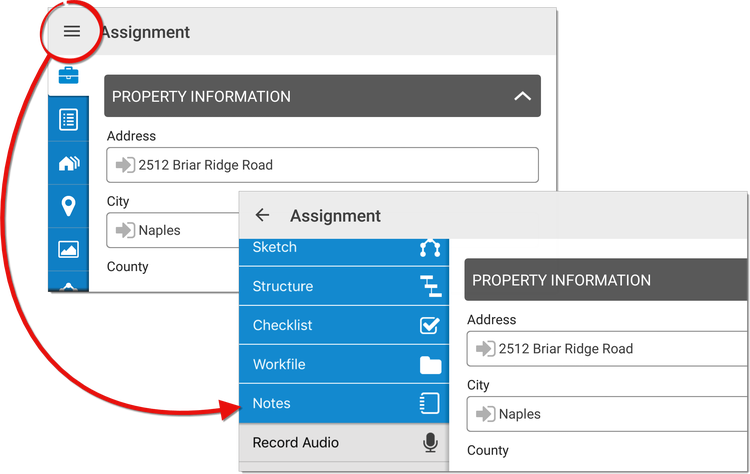Click the Workfile folder icon
Image resolution: width=750 pixels, height=474 pixels.
[430, 365]
